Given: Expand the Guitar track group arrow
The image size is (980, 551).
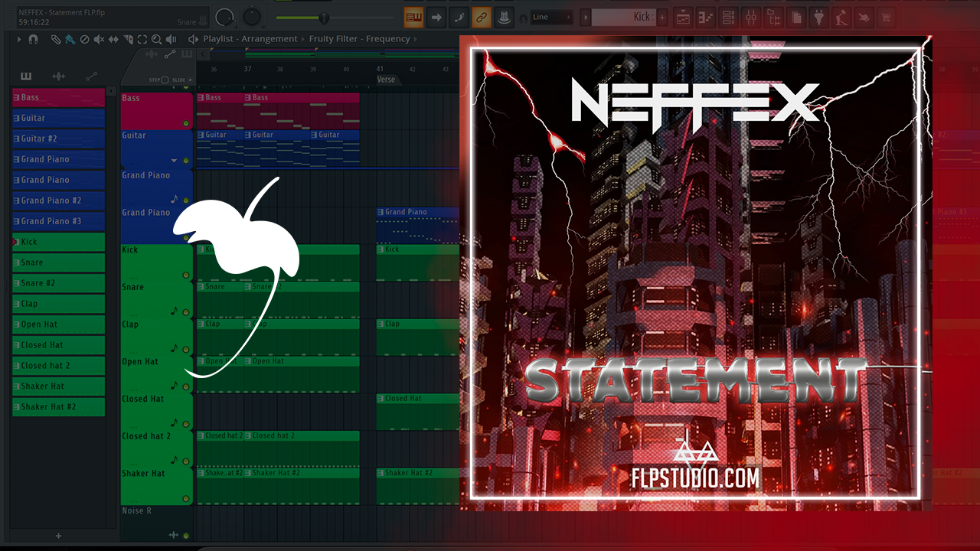Looking at the screenshot, I should point(175,161).
